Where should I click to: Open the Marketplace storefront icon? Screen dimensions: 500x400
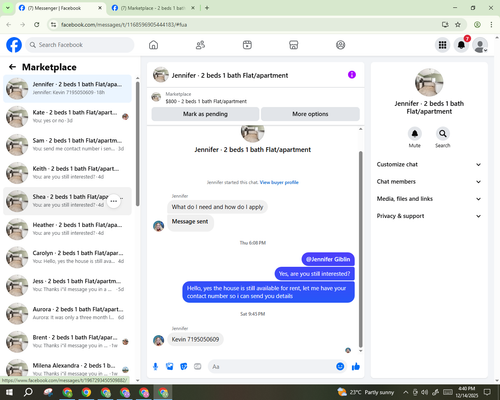pos(294,45)
